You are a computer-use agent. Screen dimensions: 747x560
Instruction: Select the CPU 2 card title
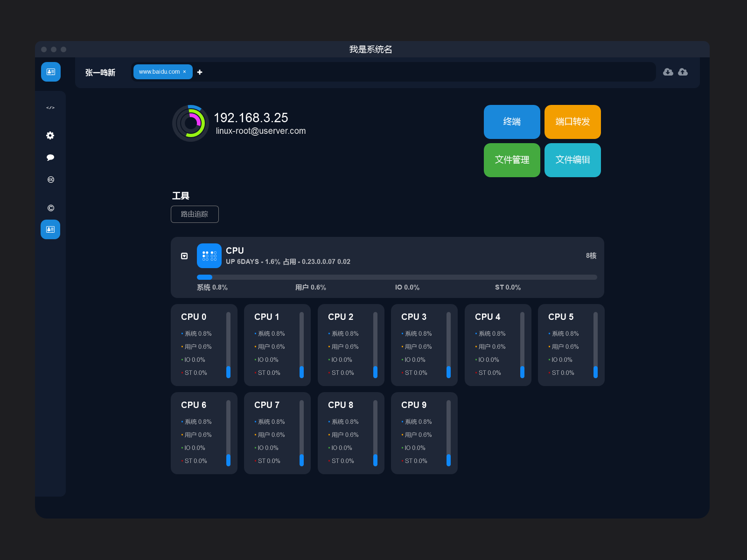341,317
